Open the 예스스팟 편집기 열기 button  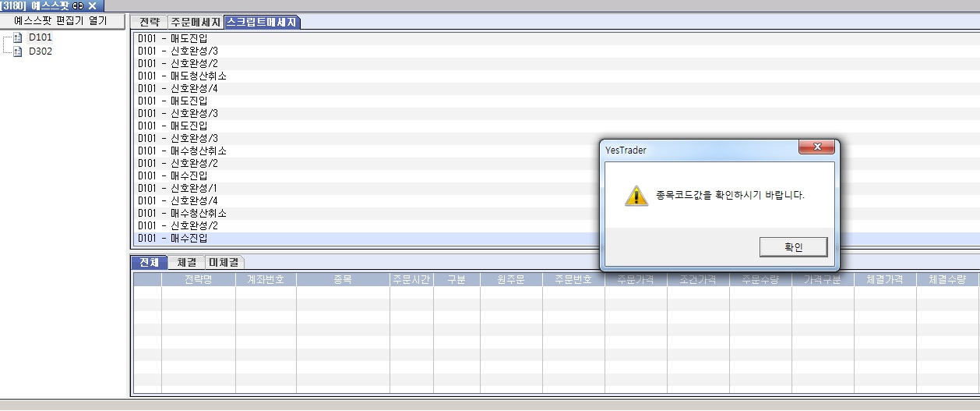(x=61, y=21)
